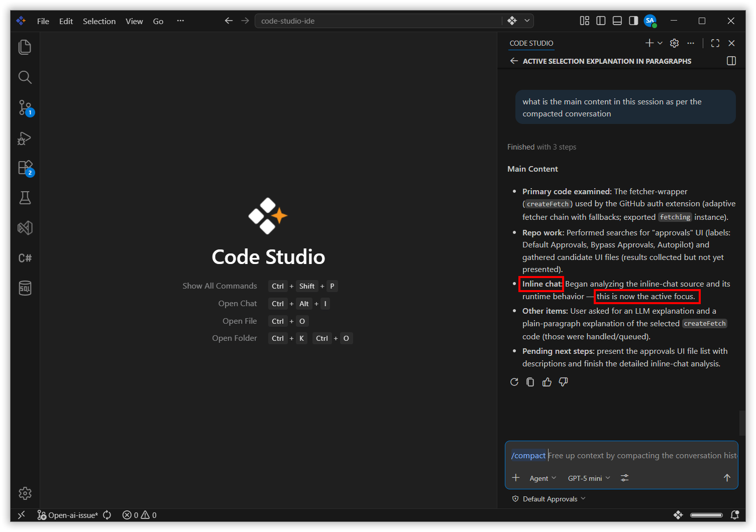Screen dimensions: 756x532
Task: Click the Visual Studio icon in activity bar
Action: coord(25,228)
